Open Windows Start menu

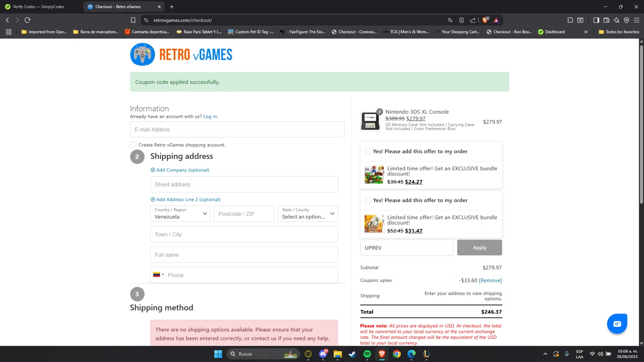[x=218, y=354]
